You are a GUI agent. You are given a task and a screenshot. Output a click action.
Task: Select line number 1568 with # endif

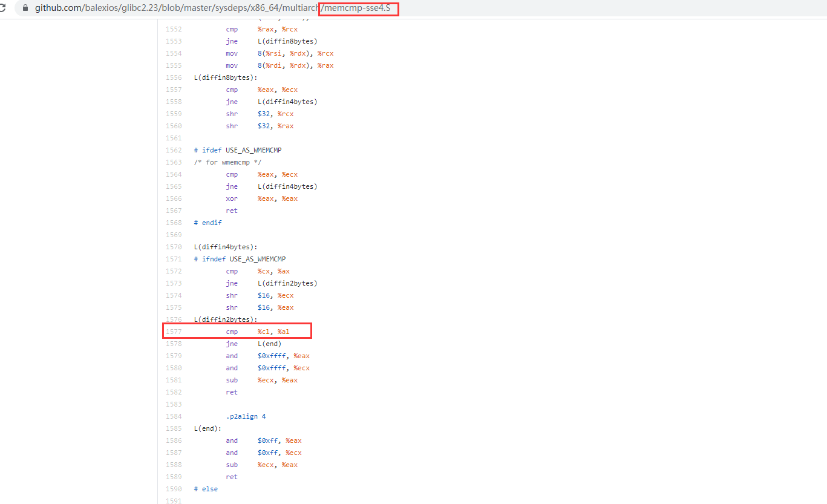point(174,222)
